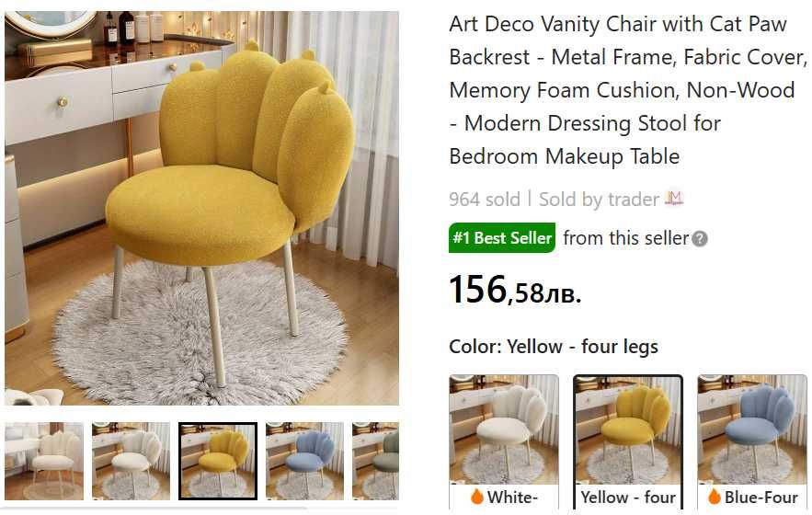Select the White color swatch
The height and width of the screenshot is (515, 812).
pos(504,441)
